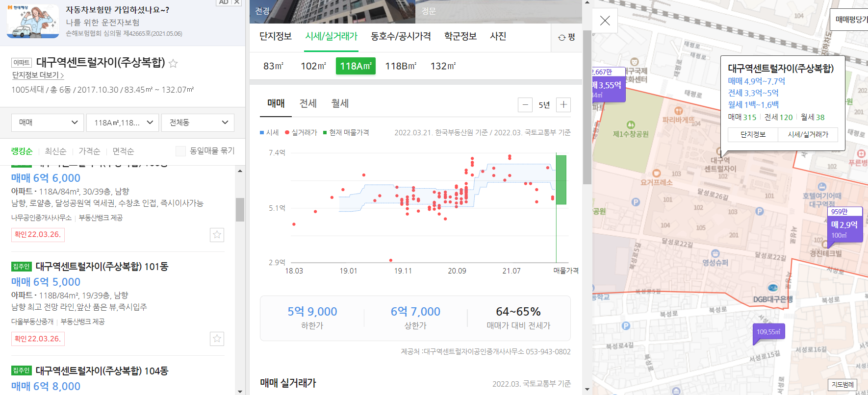Viewport: 868px width, 395px height.
Task: Expand 단지정보 더보기 link
Action: click(38, 75)
